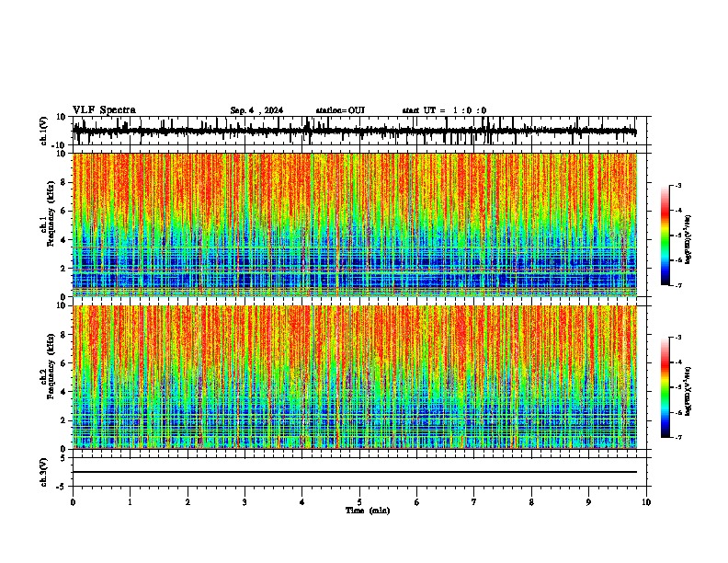Click the flat ch.3 voltage line

(355, 472)
